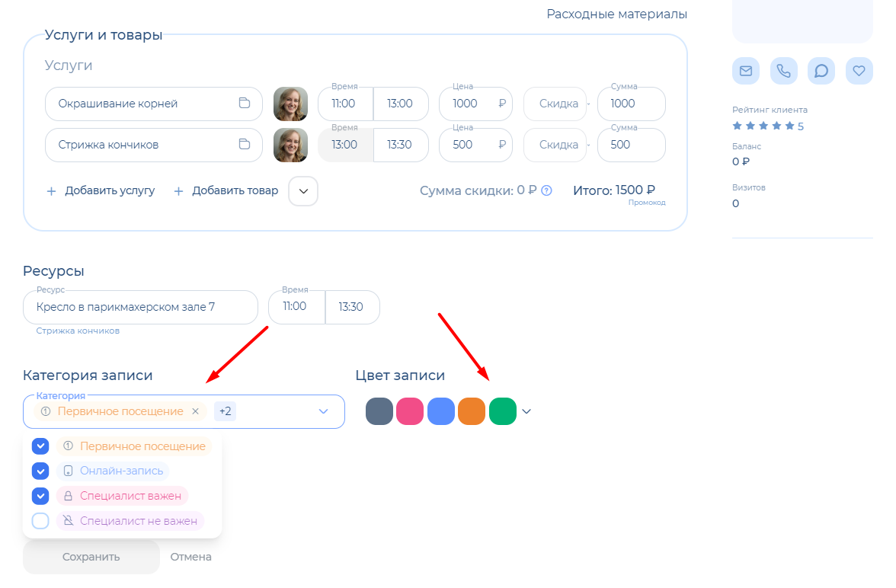The height and width of the screenshot is (588, 896).
Task: Click the help icon beside Сумма скидки
Action: pyautogui.click(x=546, y=191)
